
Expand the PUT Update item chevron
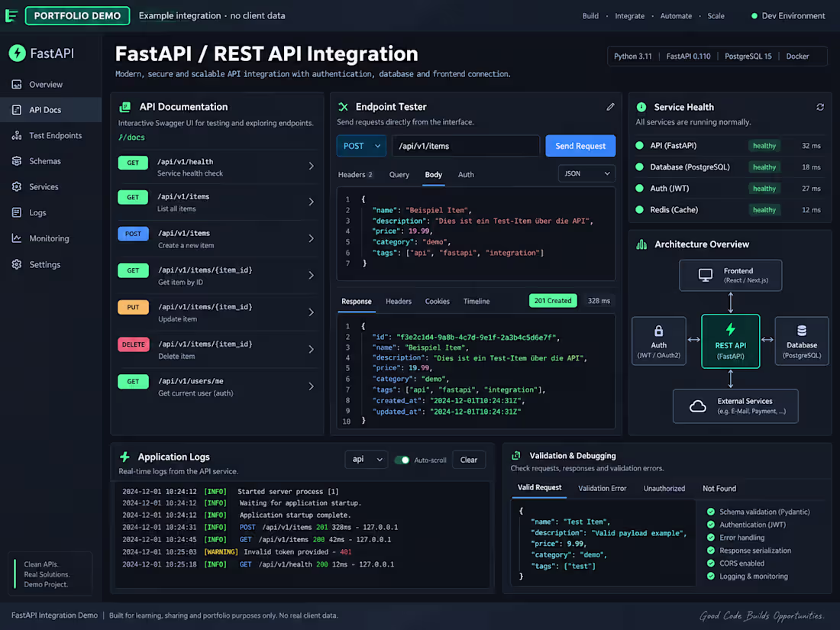pos(312,312)
